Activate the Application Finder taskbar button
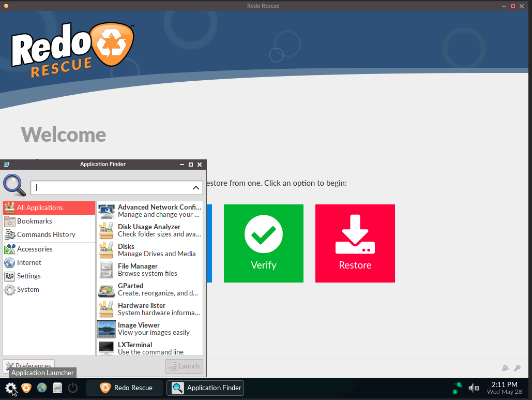Image resolution: width=532 pixels, height=400 pixels. 205,388
